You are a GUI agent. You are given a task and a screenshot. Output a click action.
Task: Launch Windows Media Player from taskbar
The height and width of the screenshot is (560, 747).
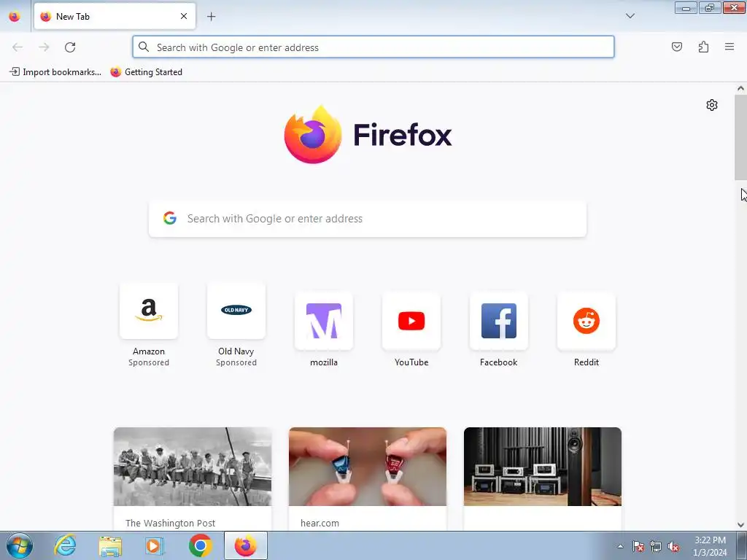click(154, 545)
